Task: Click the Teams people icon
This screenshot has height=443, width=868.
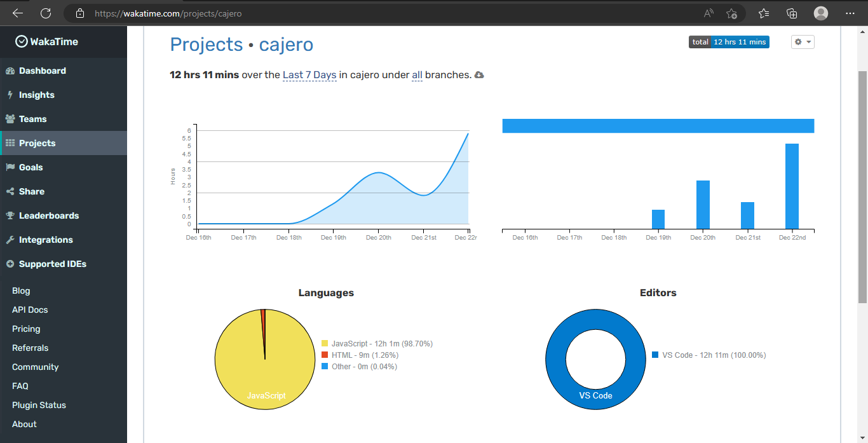Action: coord(10,119)
